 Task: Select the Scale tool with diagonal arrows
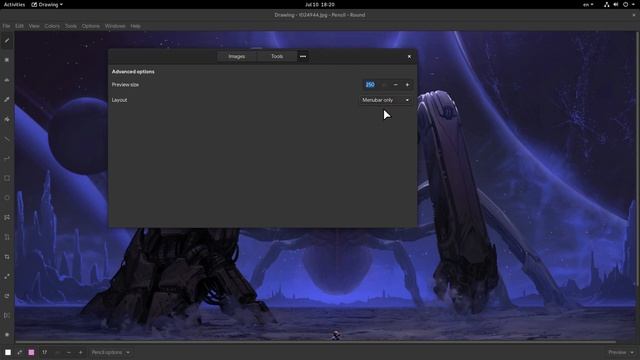pos(7,276)
